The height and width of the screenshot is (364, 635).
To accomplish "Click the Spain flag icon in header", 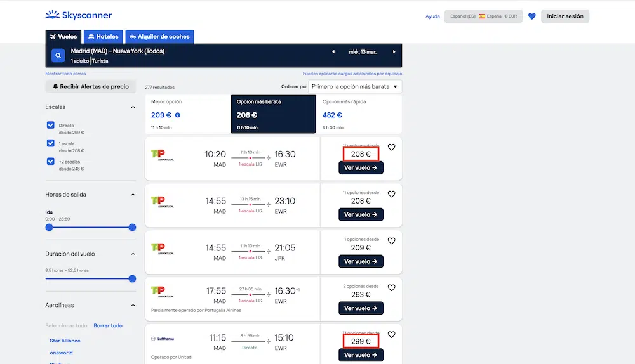I will (482, 16).
